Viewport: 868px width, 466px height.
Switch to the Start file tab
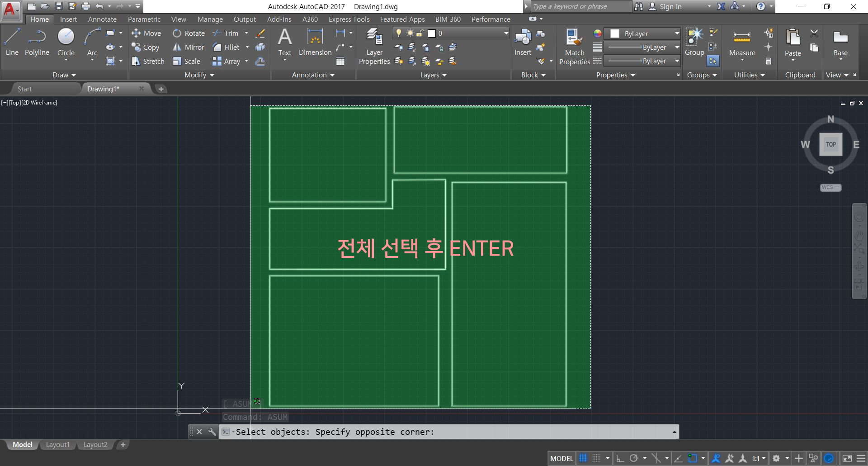tap(25, 89)
